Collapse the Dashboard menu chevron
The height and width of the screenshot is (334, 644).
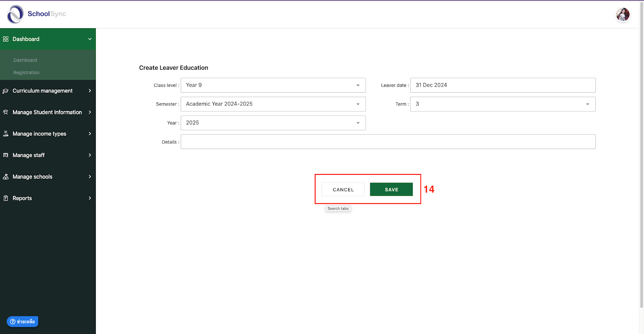click(x=90, y=39)
